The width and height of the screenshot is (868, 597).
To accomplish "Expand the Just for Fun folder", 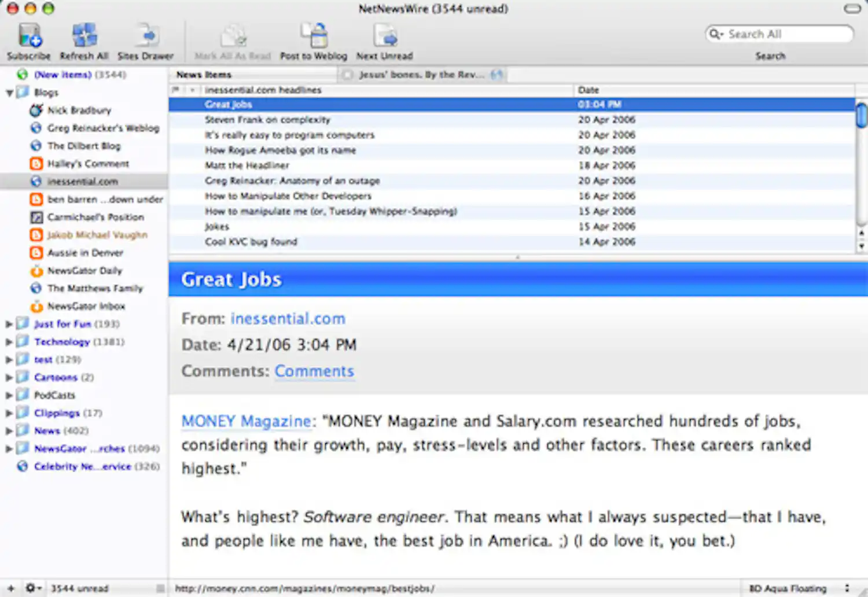I will pos(8,324).
